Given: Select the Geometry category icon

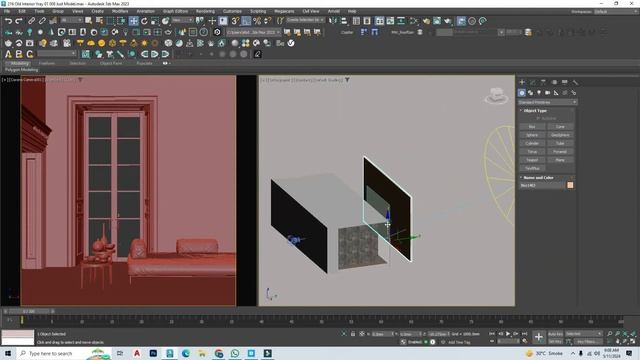Looking at the screenshot, I should [x=522, y=93].
